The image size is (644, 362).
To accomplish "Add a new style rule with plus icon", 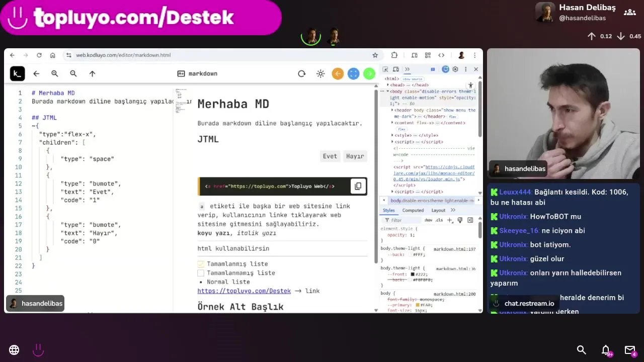I will click(450, 220).
